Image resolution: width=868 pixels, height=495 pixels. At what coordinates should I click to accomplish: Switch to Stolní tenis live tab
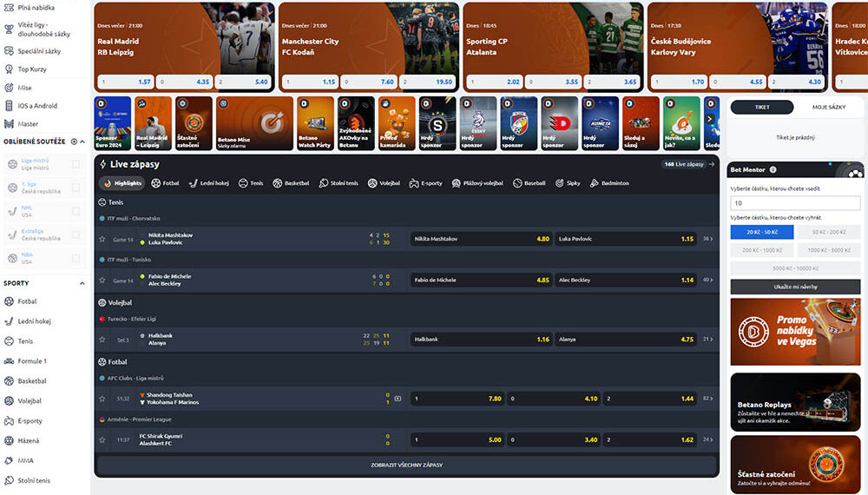coord(339,183)
